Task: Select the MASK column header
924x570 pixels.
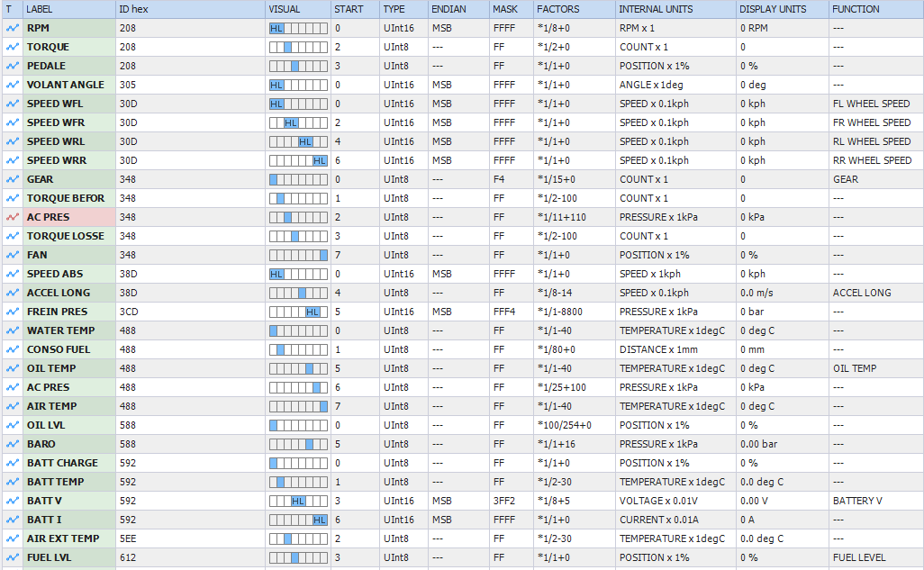Action: click(512, 9)
